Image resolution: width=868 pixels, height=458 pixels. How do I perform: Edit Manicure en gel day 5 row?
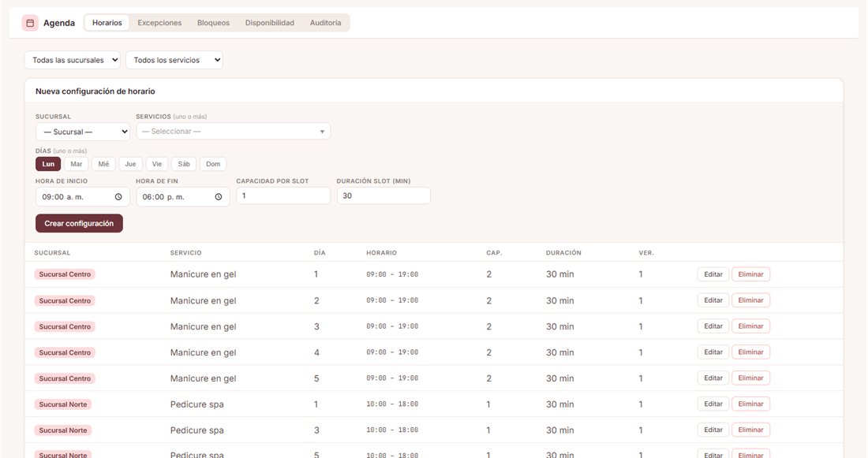tap(713, 378)
